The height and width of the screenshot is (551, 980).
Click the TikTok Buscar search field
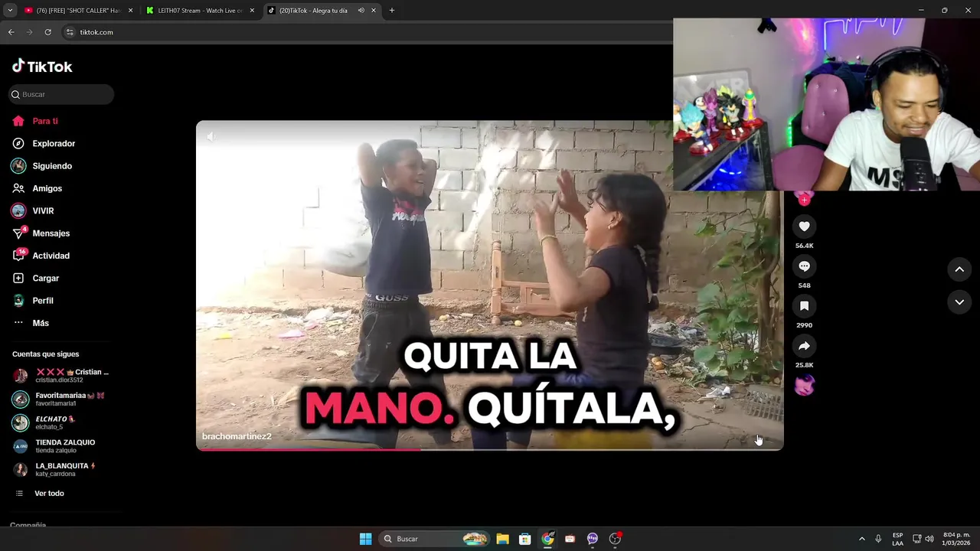click(x=61, y=94)
